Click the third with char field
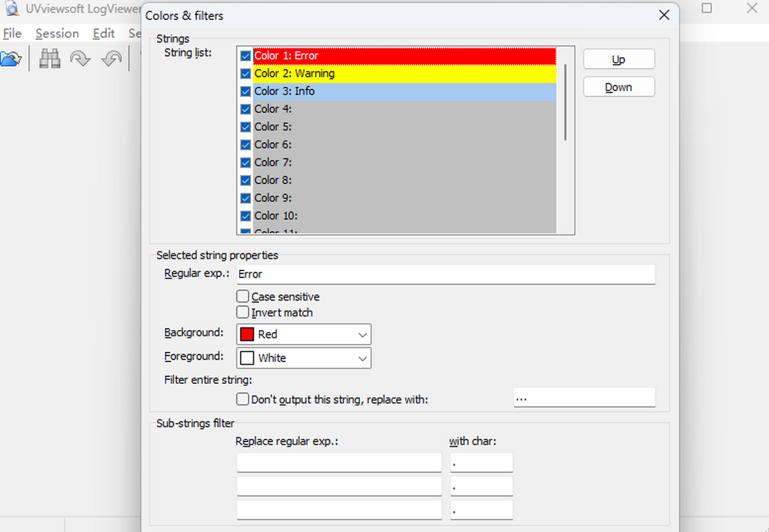This screenshot has width=769, height=532. 482,510
